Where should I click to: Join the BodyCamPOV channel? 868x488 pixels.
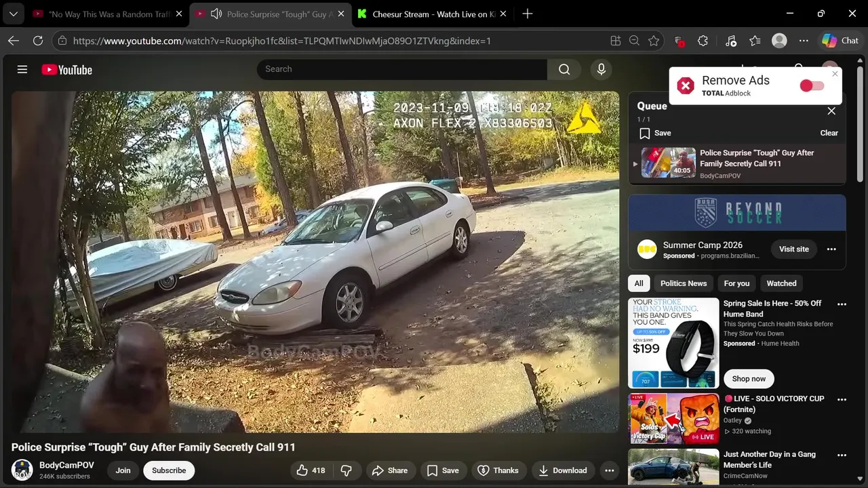click(123, 470)
